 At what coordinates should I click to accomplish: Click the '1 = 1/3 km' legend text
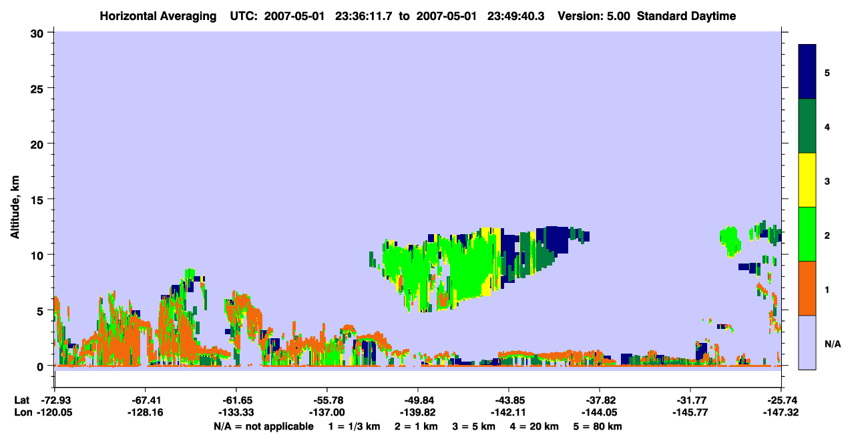point(353,426)
